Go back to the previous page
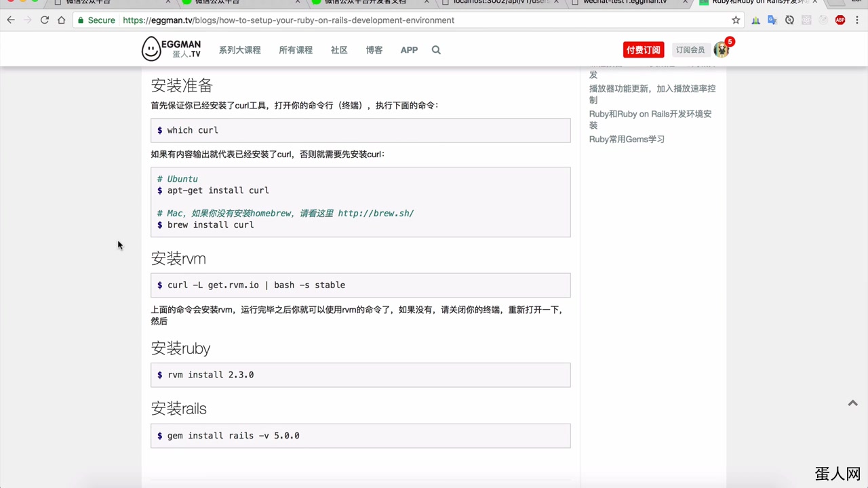868x488 pixels. (x=11, y=20)
